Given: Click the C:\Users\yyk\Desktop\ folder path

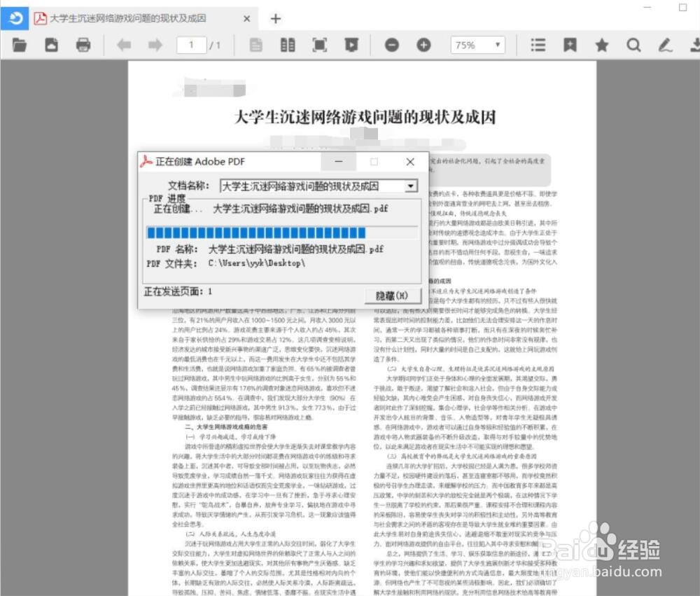Looking at the screenshot, I should pos(257,263).
